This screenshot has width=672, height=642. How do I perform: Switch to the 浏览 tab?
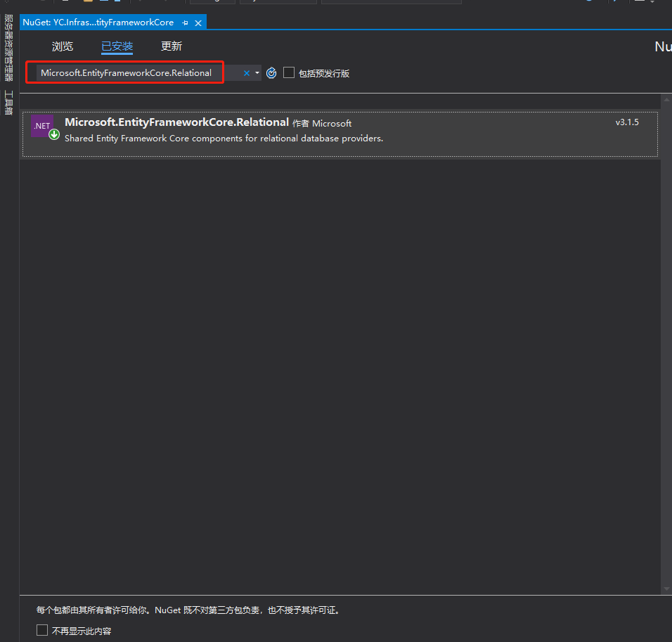point(62,46)
